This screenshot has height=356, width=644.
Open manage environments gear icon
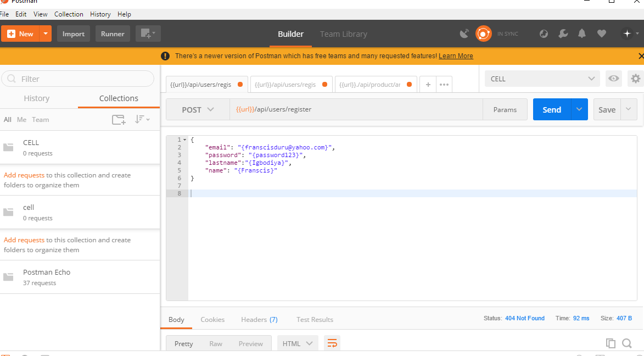point(636,79)
